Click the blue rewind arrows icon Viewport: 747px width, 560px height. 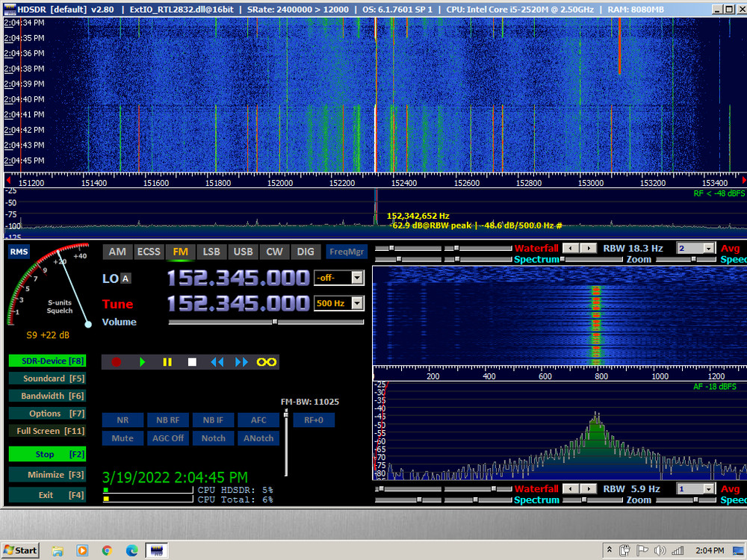[217, 362]
